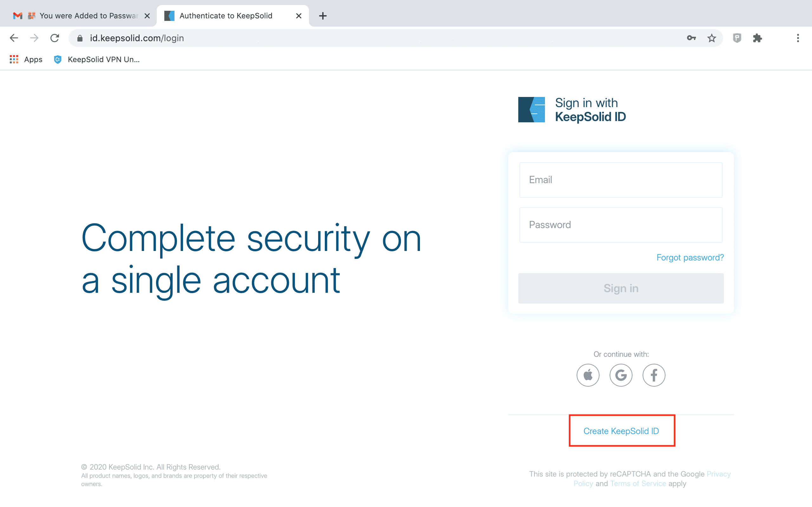Open the KeepSolid VPN bookmark

[97, 60]
